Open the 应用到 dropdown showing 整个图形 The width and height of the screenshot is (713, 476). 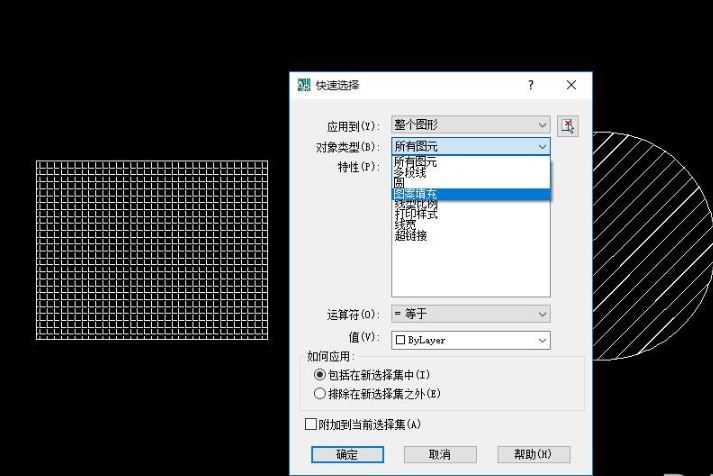[x=471, y=125]
